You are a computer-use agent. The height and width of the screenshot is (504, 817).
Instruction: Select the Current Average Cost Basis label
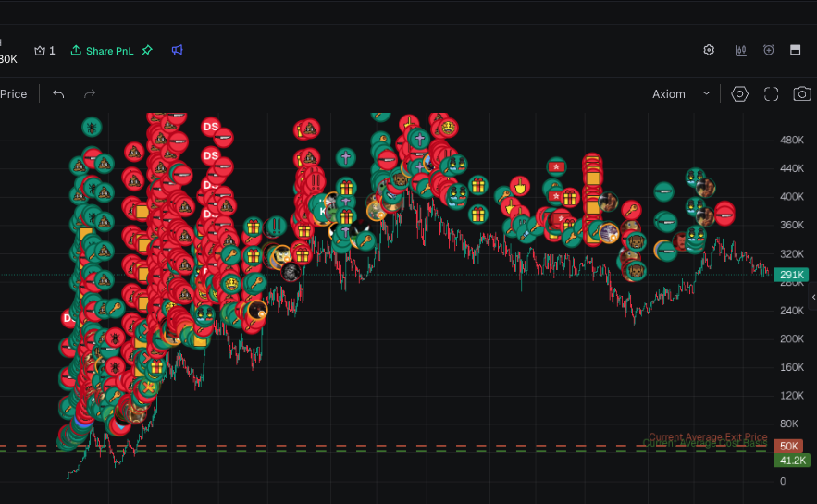click(704, 443)
